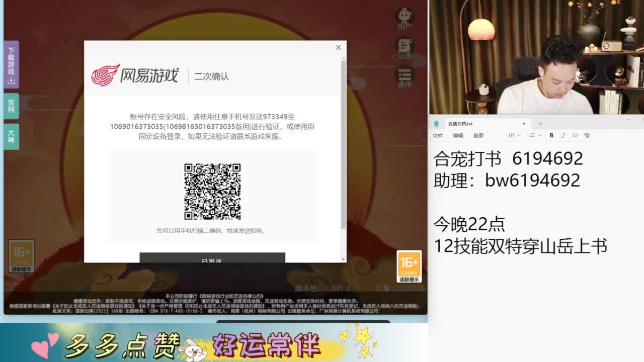Screen dimensions: 644x362
Task: Click the notepad app icon
Action: [x=437, y=124]
